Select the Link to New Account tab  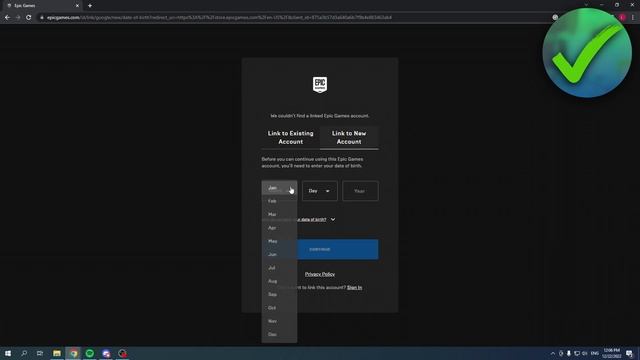point(349,138)
